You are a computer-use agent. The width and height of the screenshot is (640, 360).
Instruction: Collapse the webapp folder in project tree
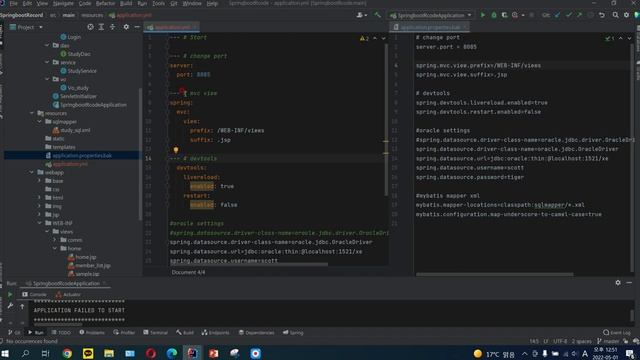click(x=32, y=172)
